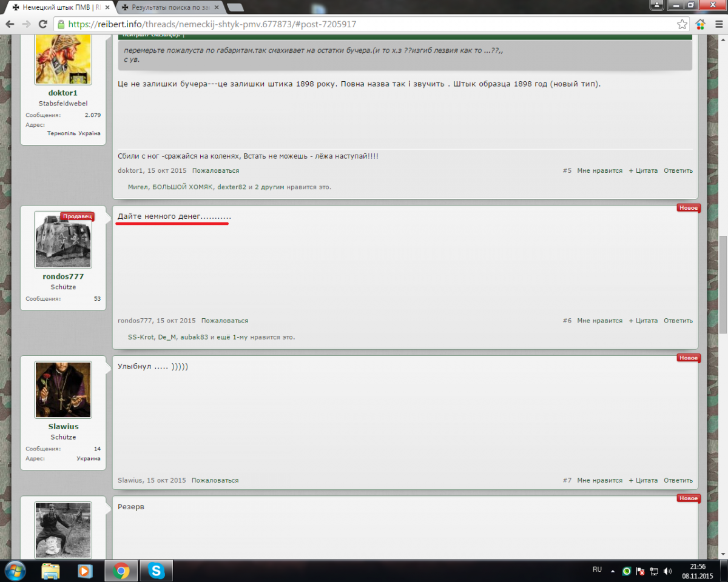Image resolution: width=728 pixels, height=582 pixels.
Task: Quote post #7 with + Цитата
Action: (643, 480)
